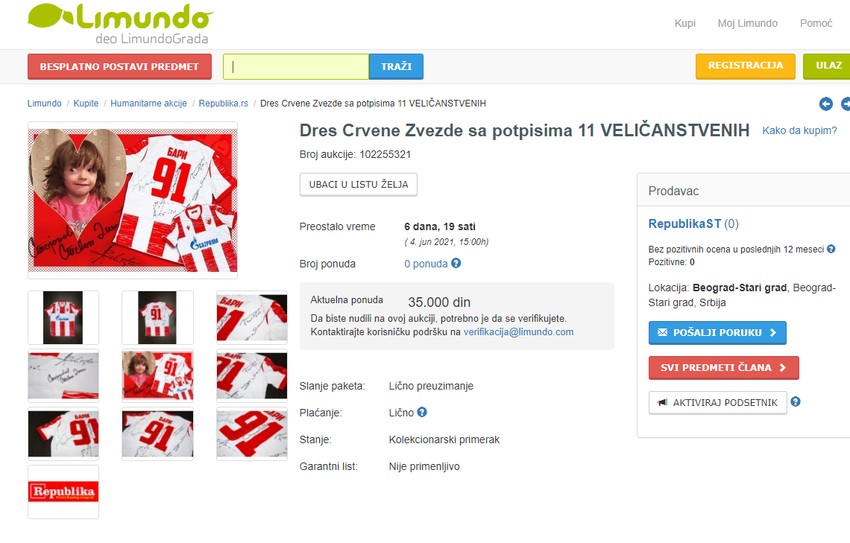850x543 pixels.
Task: Select the first jersey front thumbnail
Action: coord(63,318)
